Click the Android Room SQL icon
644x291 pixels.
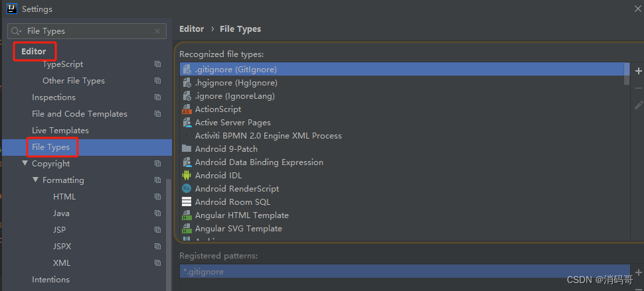point(187,202)
